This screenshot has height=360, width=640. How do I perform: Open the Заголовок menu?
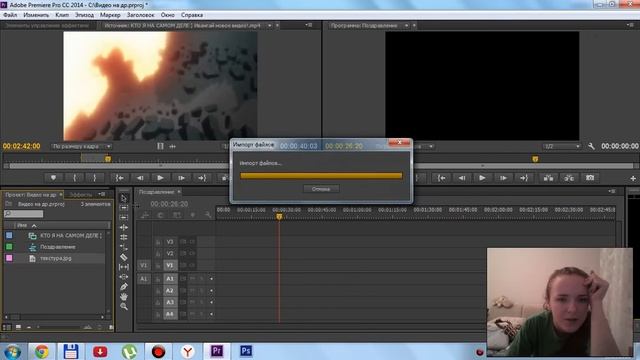(x=140, y=15)
